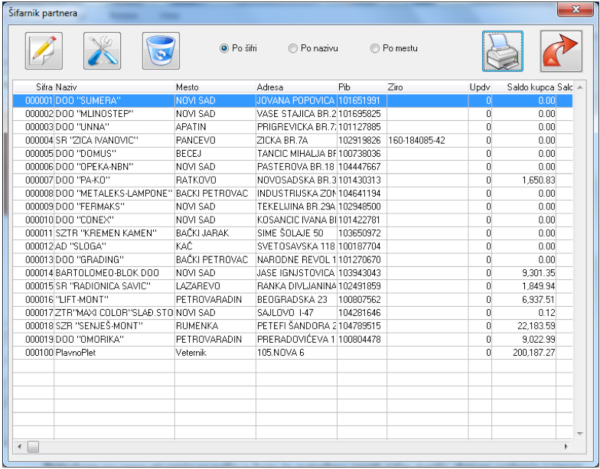The height and width of the screenshot is (469, 600).
Task: Click the vertical scrollbar down arrow
Action: (x=582, y=431)
